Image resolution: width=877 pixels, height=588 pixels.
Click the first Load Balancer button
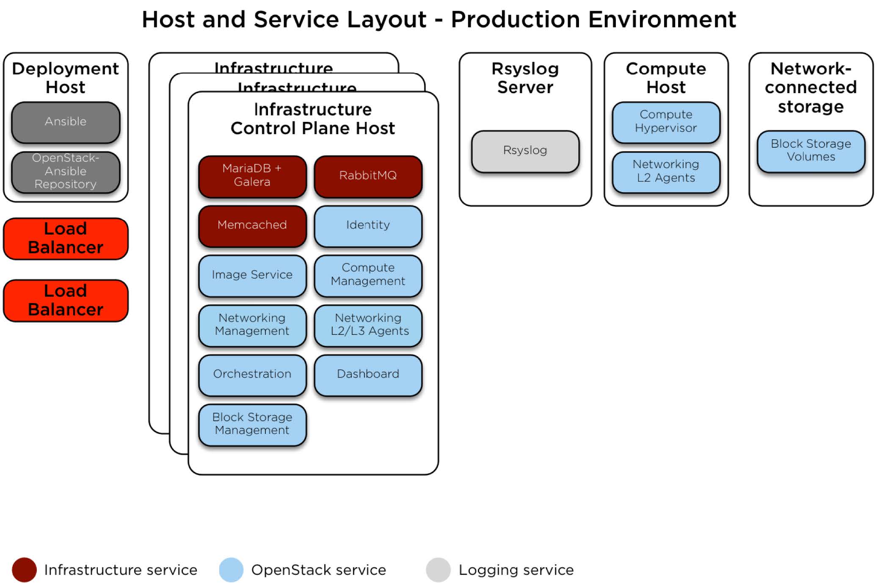coord(66,238)
